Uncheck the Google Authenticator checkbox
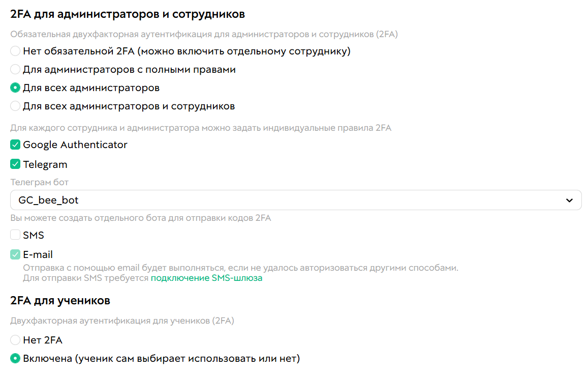This screenshot has width=588, height=373. 15,145
